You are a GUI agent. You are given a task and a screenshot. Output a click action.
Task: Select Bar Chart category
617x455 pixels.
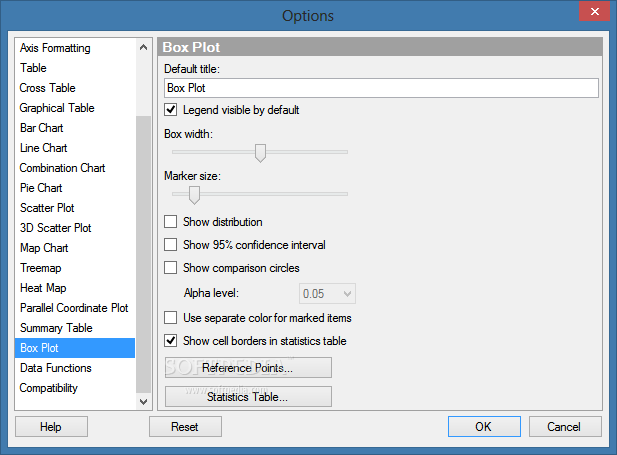click(x=75, y=128)
